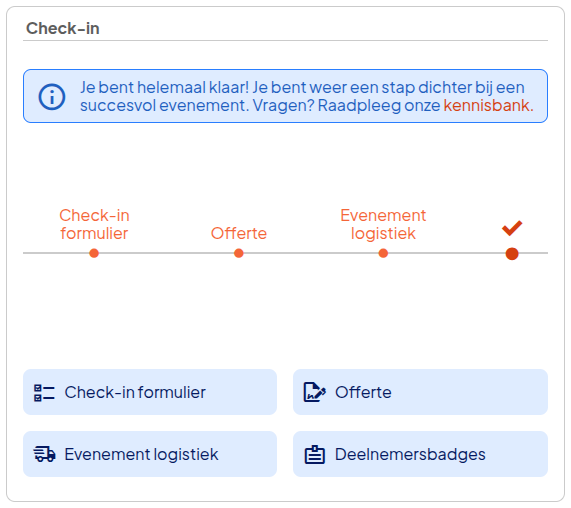The width and height of the screenshot is (571, 508).
Task: Open the Check-in formulier button
Action: (x=150, y=392)
